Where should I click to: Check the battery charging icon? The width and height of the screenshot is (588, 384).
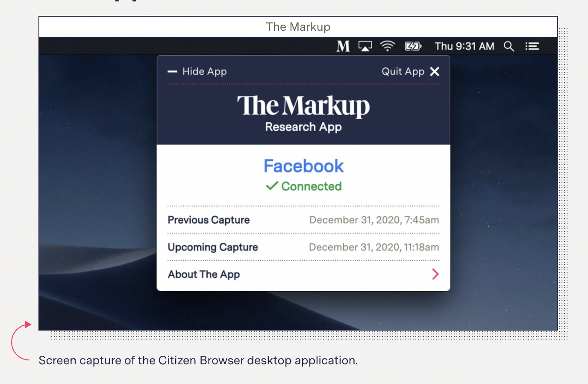pyautogui.click(x=413, y=46)
